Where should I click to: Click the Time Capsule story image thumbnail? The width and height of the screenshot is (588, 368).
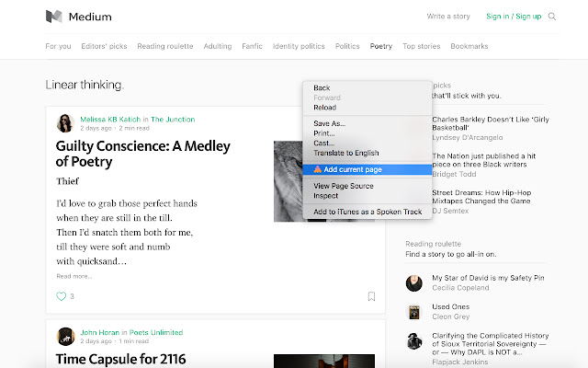pos(324,361)
